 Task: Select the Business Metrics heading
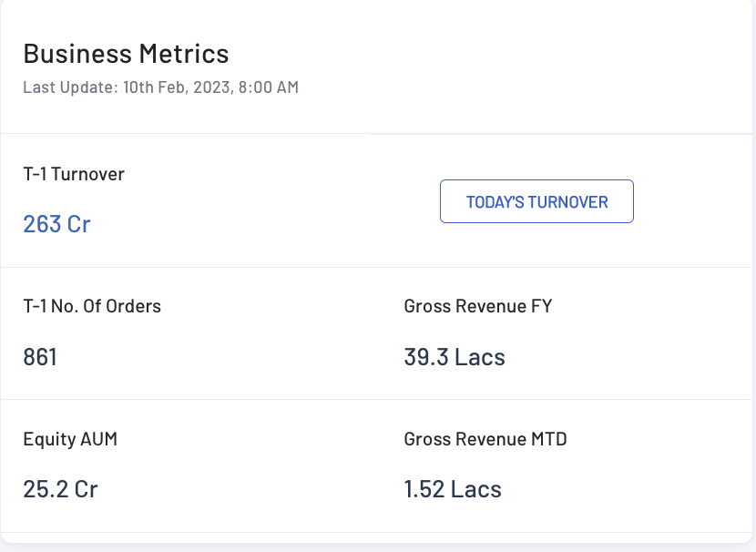(x=126, y=54)
